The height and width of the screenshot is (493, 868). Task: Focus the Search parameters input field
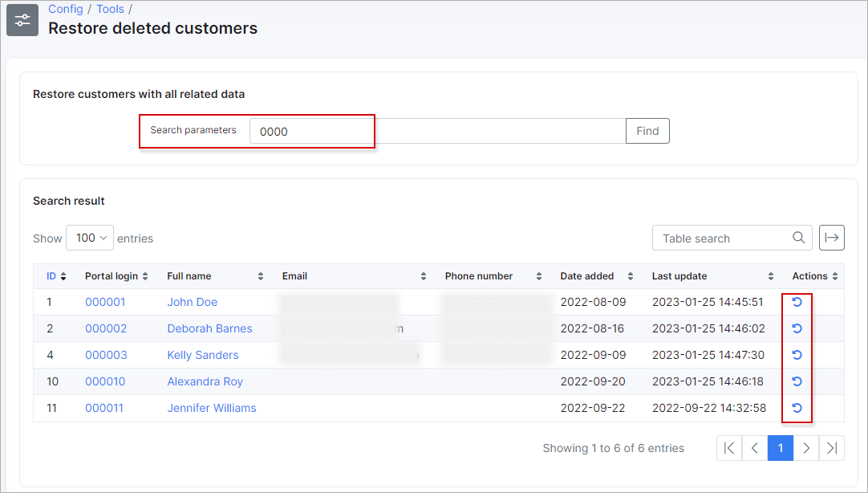pyautogui.click(x=437, y=131)
